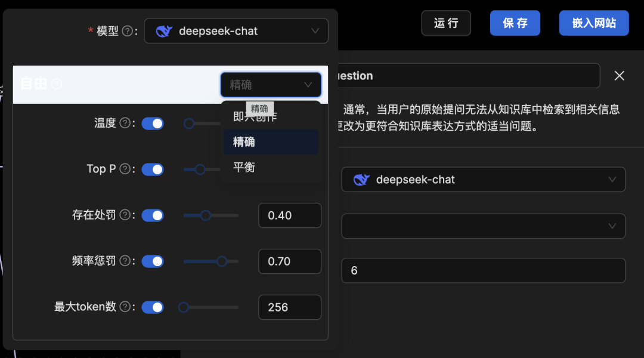Viewport: 644px width, 358px height.
Task: Click the 存在处罚 value field 0.40
Action: (x=290, y=215)
